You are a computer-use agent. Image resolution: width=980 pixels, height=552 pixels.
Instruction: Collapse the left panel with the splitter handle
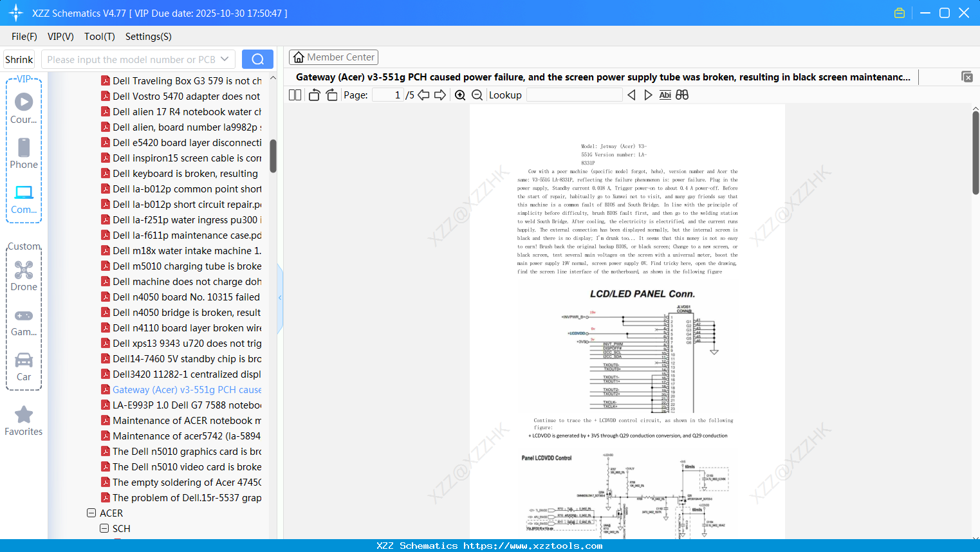280,298
